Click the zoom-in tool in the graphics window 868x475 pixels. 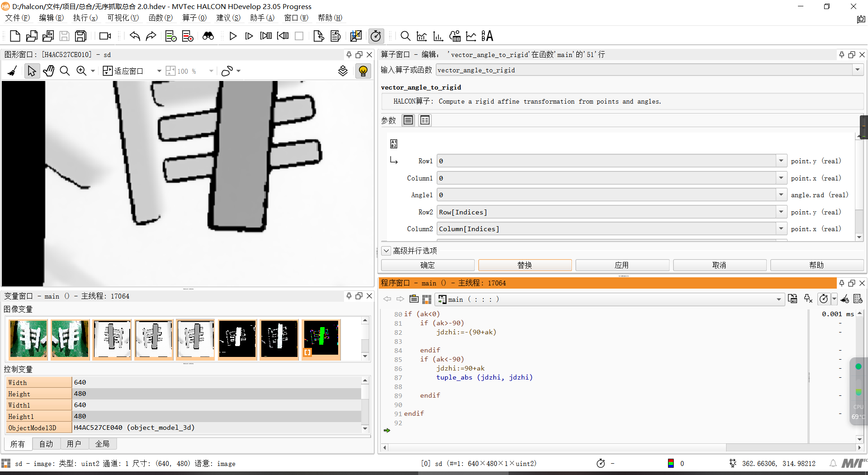81,71
